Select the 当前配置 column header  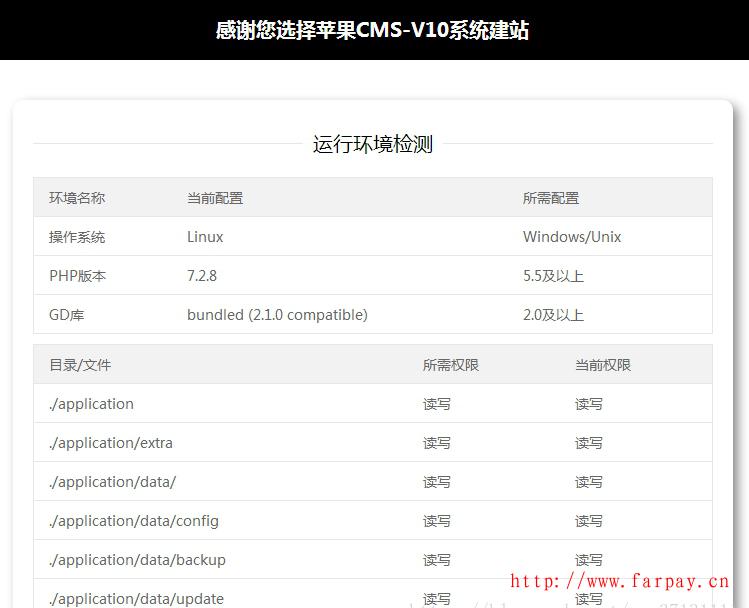tap(215, 198)
